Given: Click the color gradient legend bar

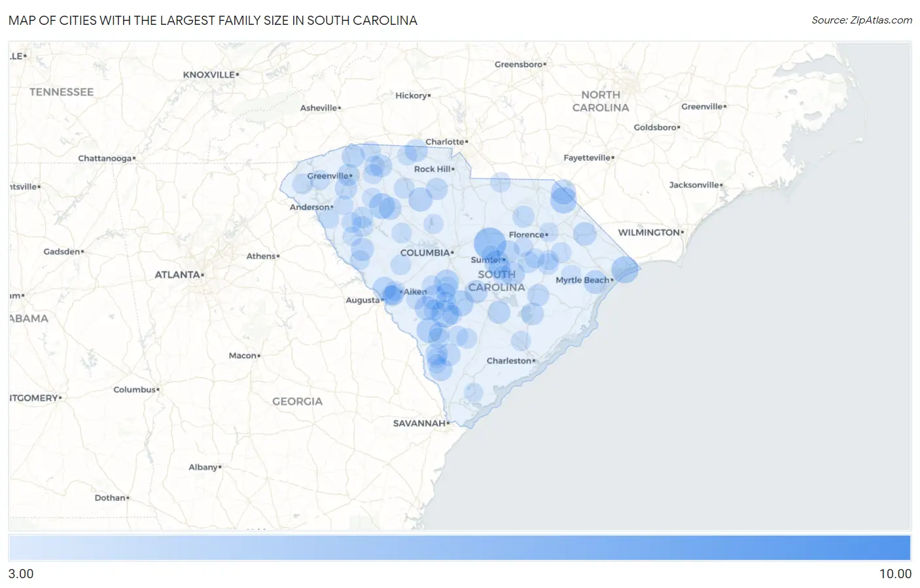Looking at the screenshot, I should tap(459, 548).
